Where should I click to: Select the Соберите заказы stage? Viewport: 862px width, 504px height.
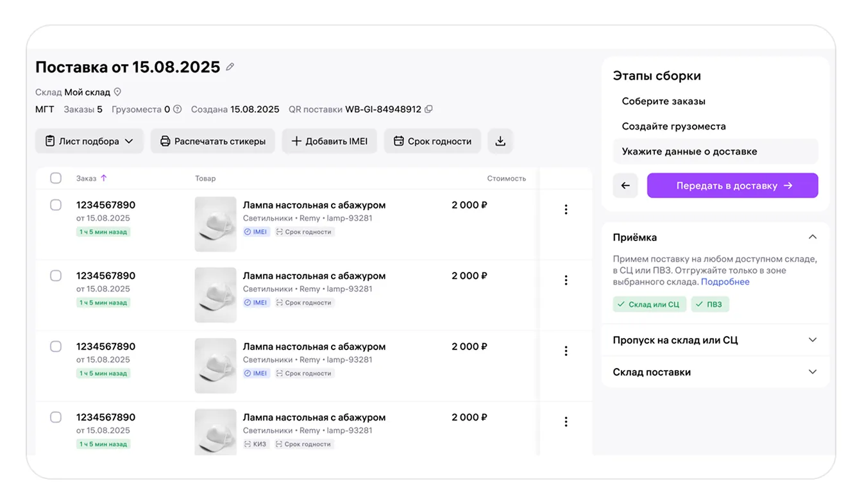pos(664,101)
